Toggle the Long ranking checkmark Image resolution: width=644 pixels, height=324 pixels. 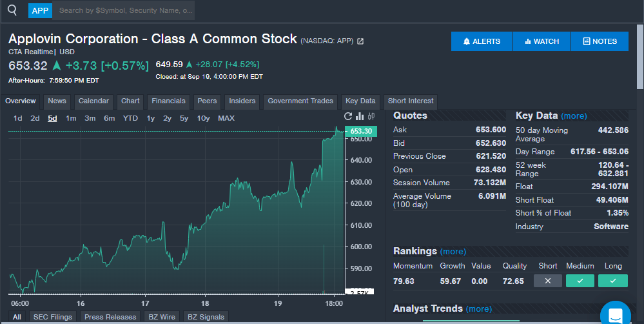click(612, 281)
